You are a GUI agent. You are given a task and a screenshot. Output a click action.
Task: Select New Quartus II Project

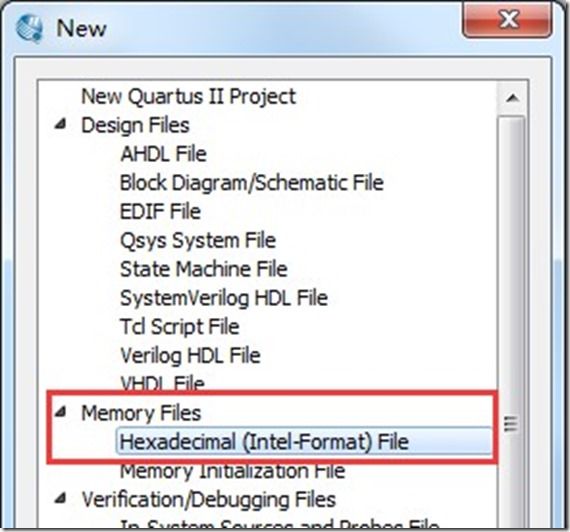188,97
